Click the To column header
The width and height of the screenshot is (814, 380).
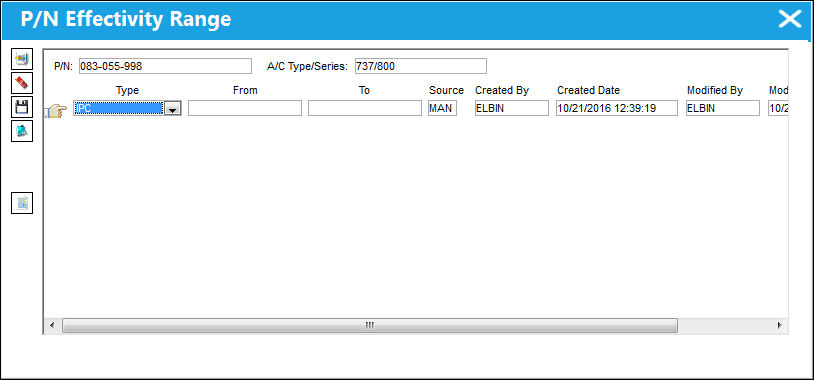click(364, 90)
